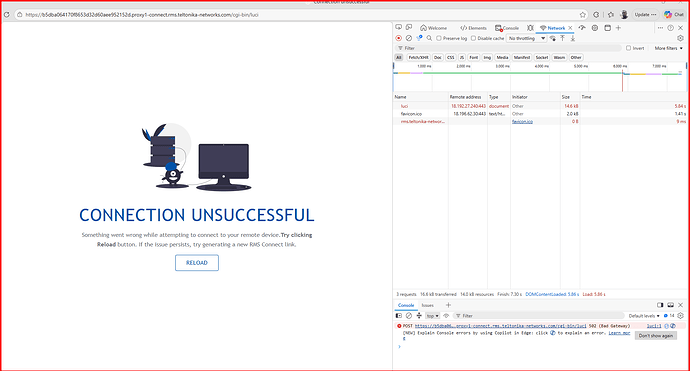
Task: Click the RELOAD button
Action: [197, 263]
